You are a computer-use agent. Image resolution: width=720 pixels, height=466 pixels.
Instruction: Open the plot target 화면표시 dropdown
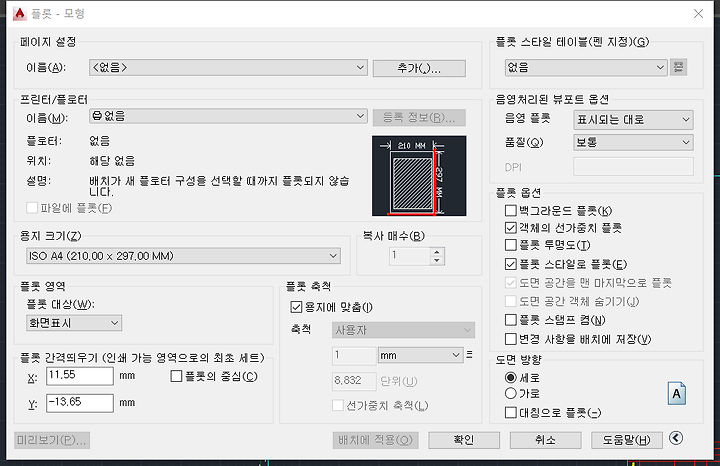pyautogui.click(x=74, y=323)
